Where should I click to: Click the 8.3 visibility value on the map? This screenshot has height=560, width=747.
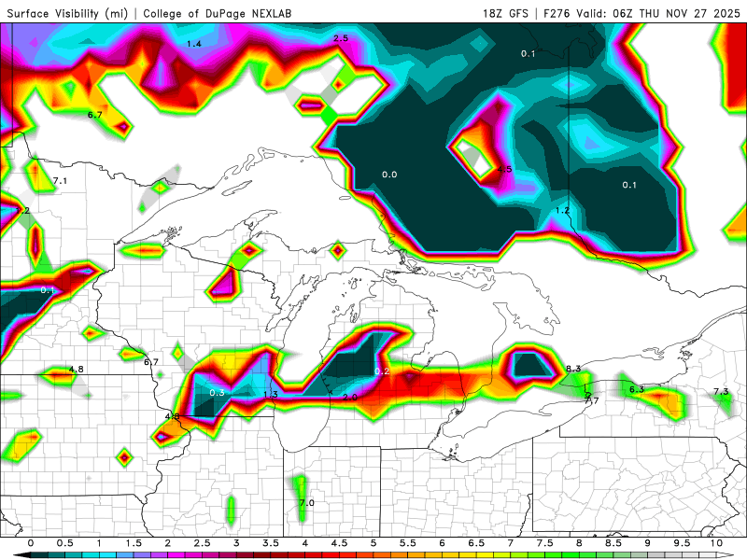pos(573,369)
